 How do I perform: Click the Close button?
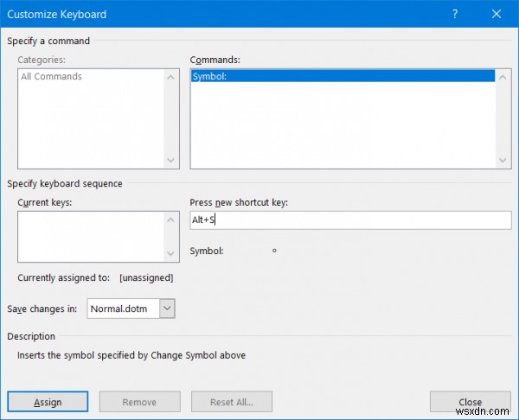pyautogui.click(x=470, y=402)
